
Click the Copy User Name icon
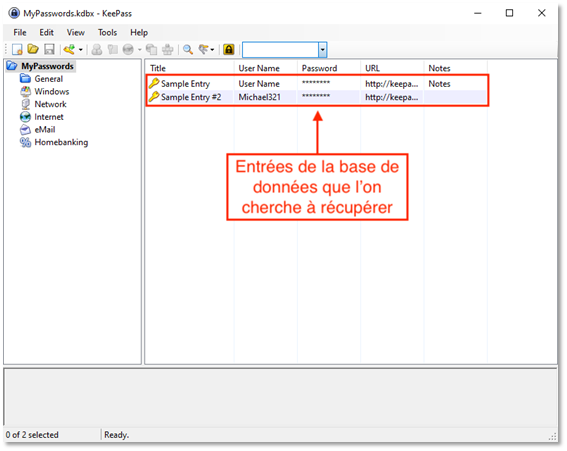[x=97, y=49]
